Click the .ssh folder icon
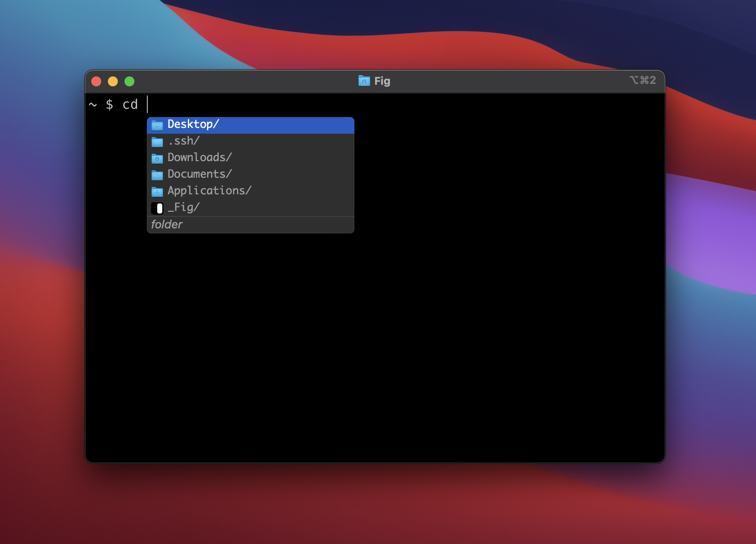The image size is (756, 544). (x=157, y=142)
